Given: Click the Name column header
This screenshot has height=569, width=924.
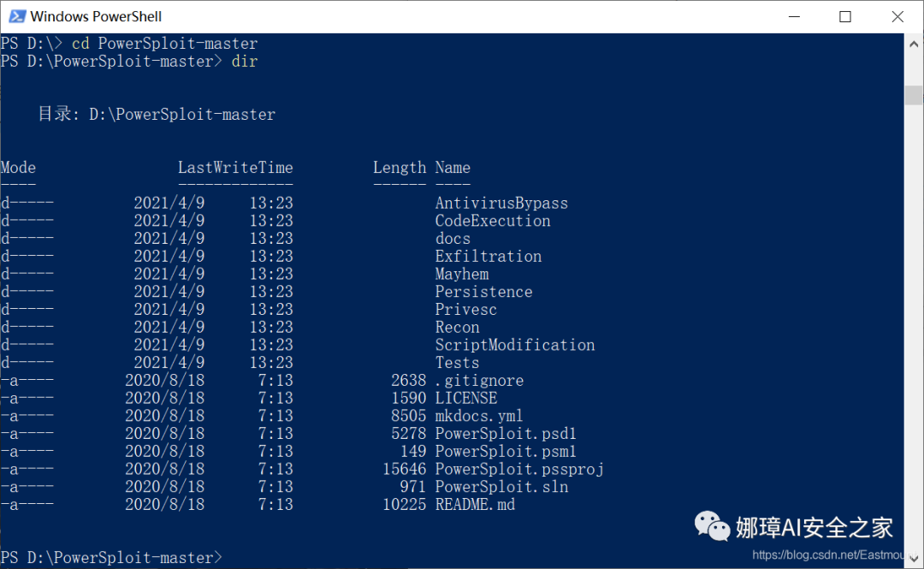Looking at the screenshot, I should 453,168.
